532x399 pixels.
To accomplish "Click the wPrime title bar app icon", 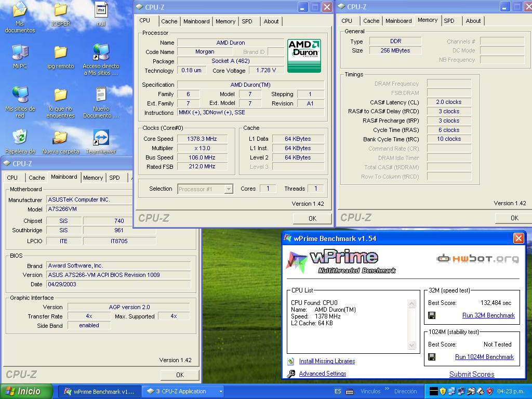I will tap(288, 238).
